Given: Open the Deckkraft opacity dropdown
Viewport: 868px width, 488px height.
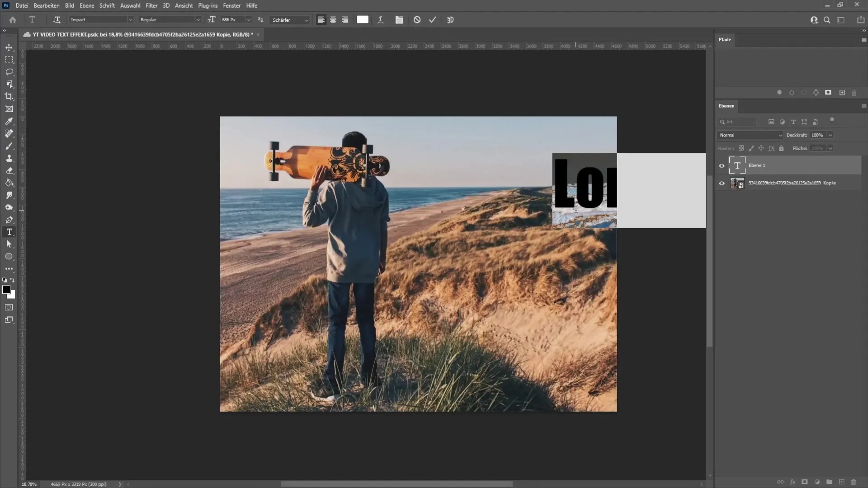Looking at the screenshot, I should pos(830,135).
